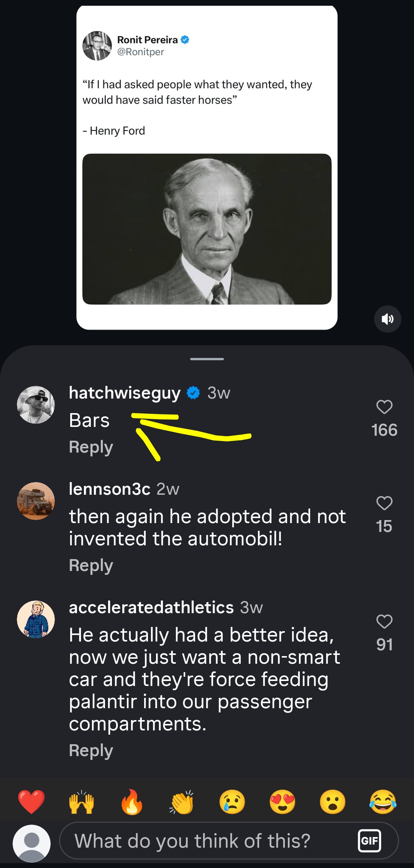Like acceleratedathletics' comment with heart icon
The width and height of the screenshot is (414, 868).
[384, 622]
